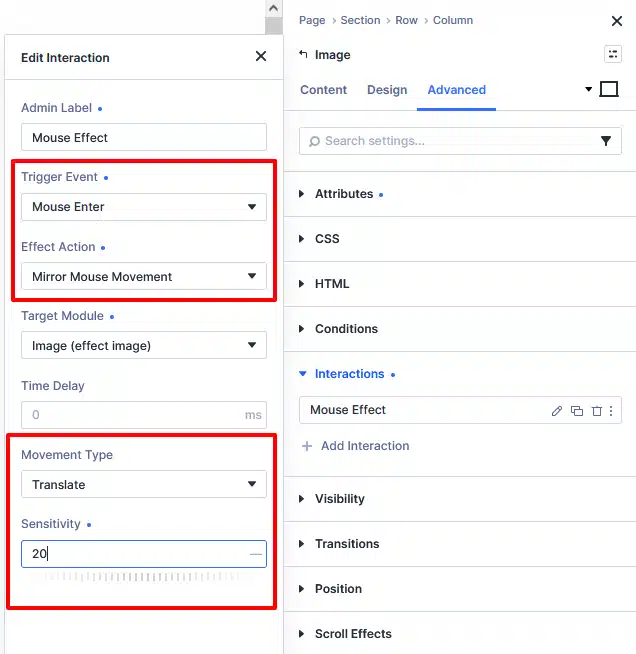The width and height of the screenshot is (636, 654).
Task: Switch to the Design tab
Action: 387,90
